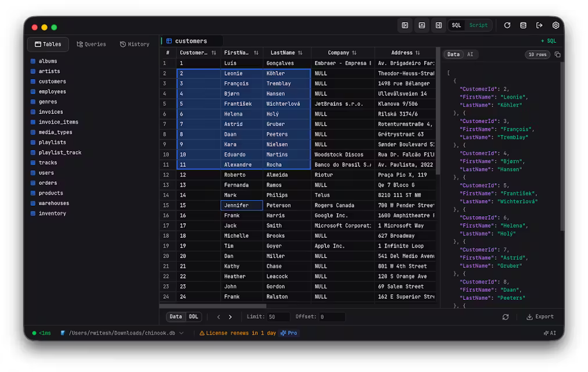Click the Offset input field
Screen dimensions: 588x372
point(332,317)
